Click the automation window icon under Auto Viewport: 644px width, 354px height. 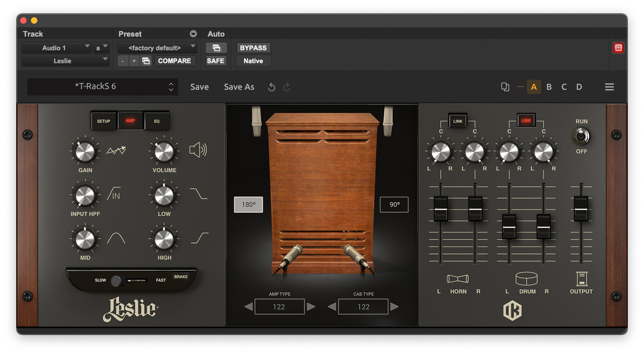point(216,47)
